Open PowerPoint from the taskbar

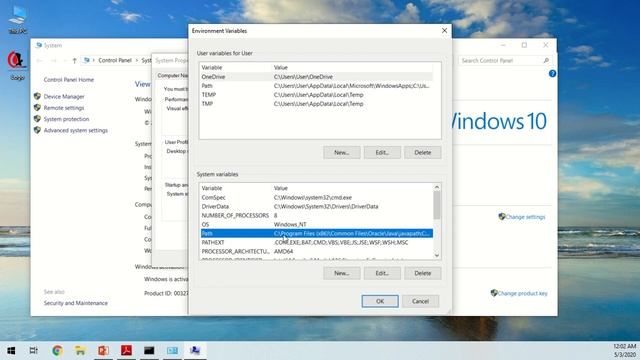coord(103,351)
